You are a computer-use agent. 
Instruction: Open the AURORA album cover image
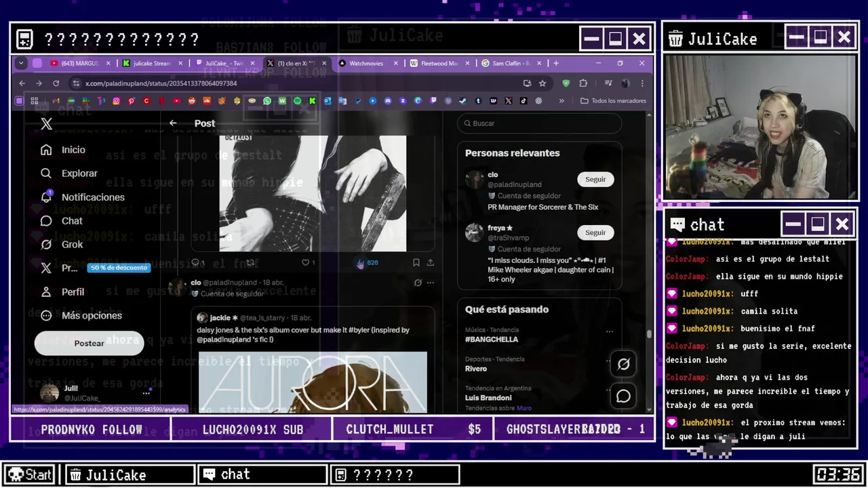pyautogui.click(x=313, y=382)
